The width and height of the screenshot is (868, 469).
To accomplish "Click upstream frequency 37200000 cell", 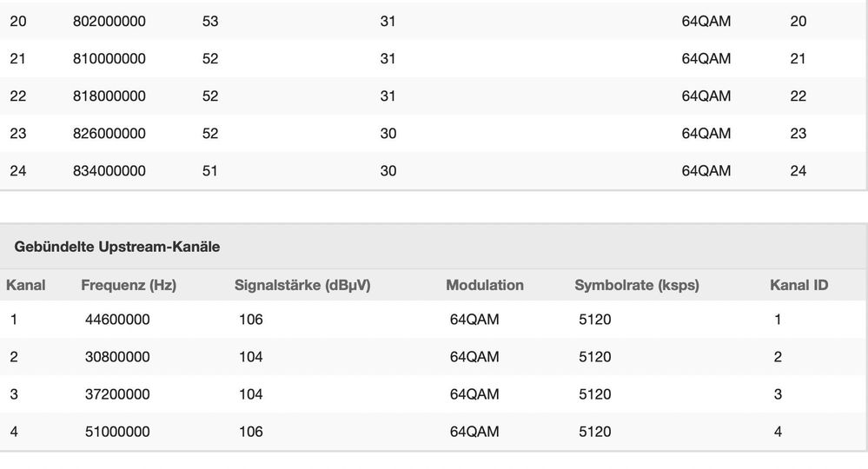I will tap(117, 394).
